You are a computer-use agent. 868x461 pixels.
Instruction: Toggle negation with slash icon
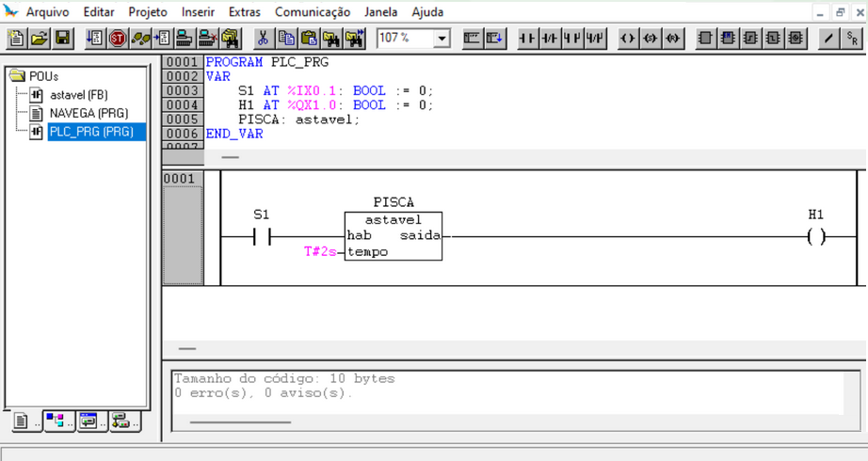click(x=828, y=39)
